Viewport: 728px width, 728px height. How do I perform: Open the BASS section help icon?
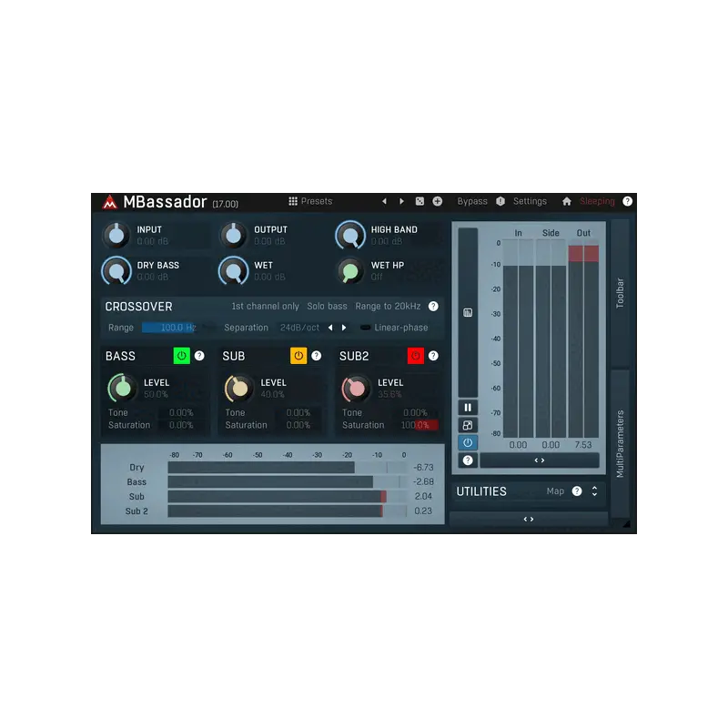click(199, 356)
